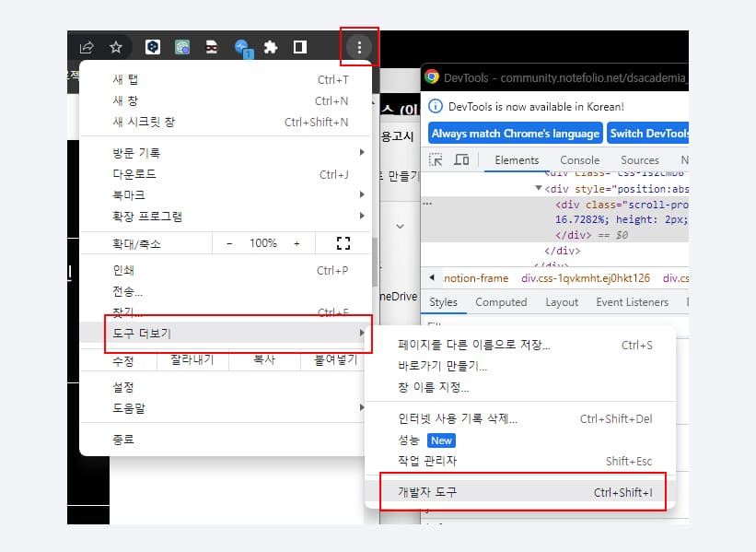Click Always match Chrome's language

pos(515,133)
